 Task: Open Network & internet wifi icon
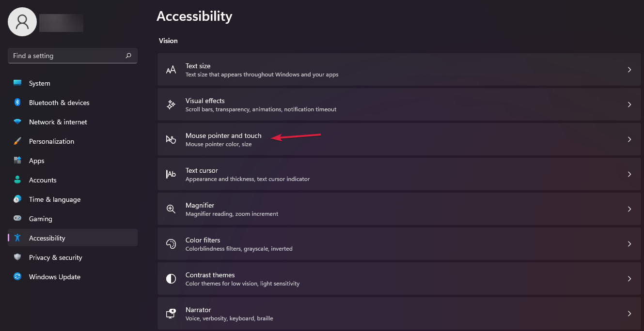17,122
